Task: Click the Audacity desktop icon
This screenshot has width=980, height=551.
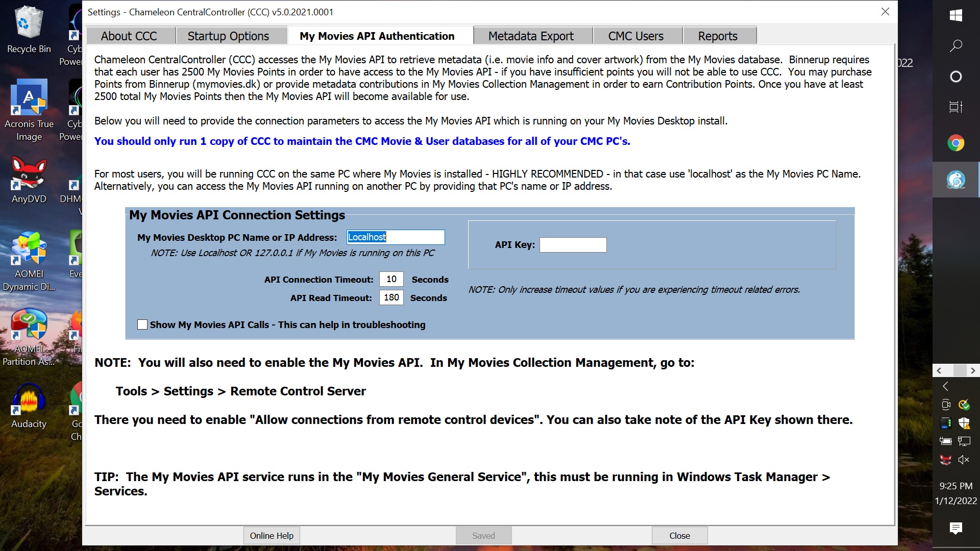Action: (x=29, y=405)
